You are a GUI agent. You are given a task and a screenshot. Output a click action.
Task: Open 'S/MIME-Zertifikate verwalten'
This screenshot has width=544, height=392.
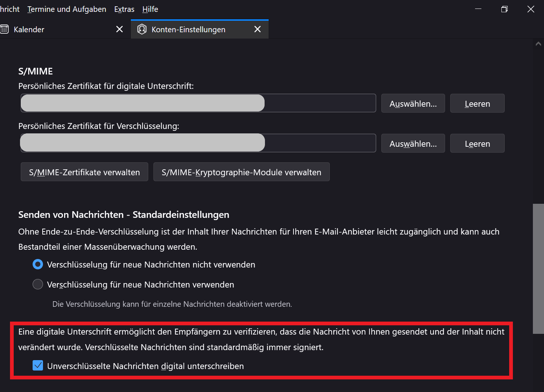point(84,172)
